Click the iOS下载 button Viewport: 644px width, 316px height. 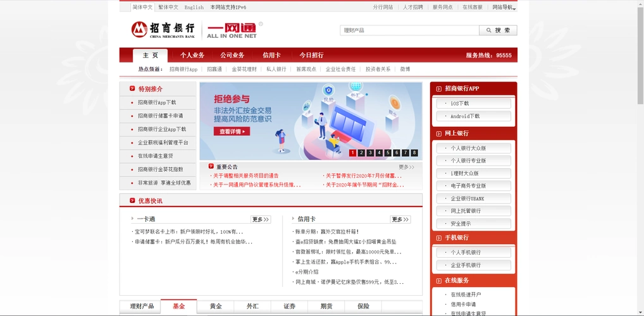(x=474, y=104)
